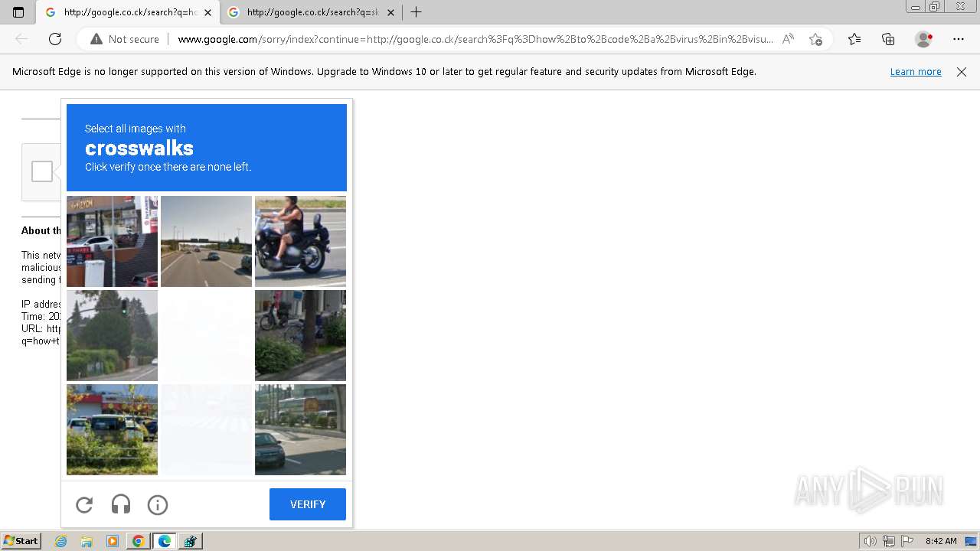Screen dimensions: 980x551
Task: Open the network tray icon
Action: pyautogui.click(x=889, y=541)
